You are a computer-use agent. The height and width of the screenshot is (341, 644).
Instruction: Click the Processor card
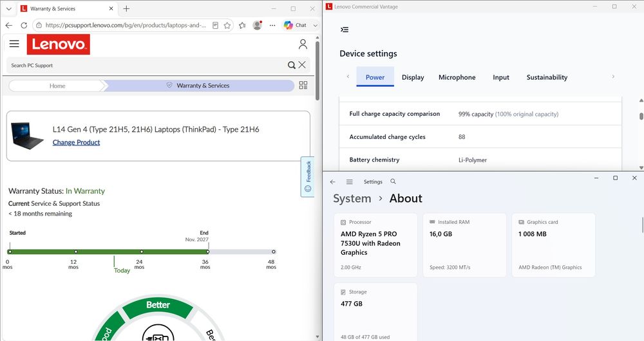tap(375, 245)
